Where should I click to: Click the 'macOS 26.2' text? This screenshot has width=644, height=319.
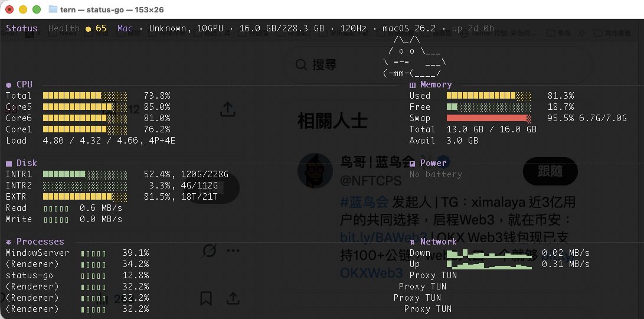(x=408, y=28)
